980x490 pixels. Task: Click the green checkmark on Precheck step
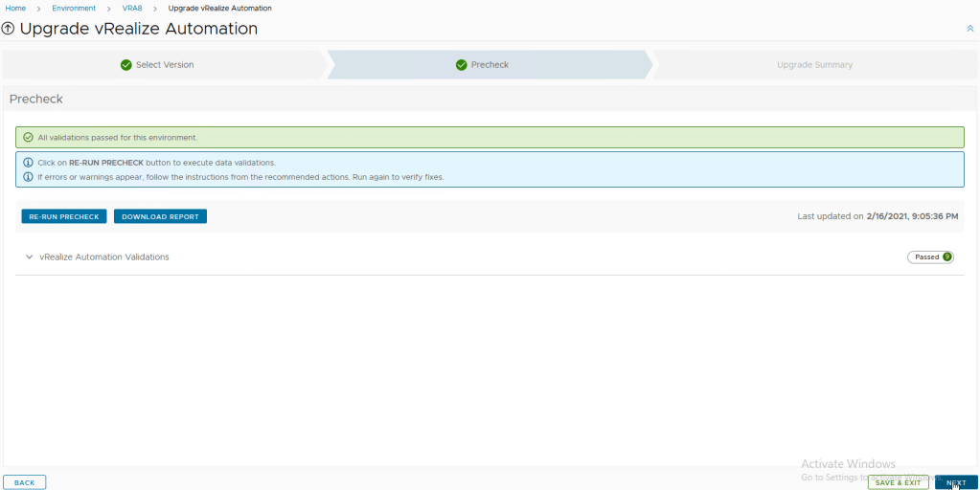point(462,65)
